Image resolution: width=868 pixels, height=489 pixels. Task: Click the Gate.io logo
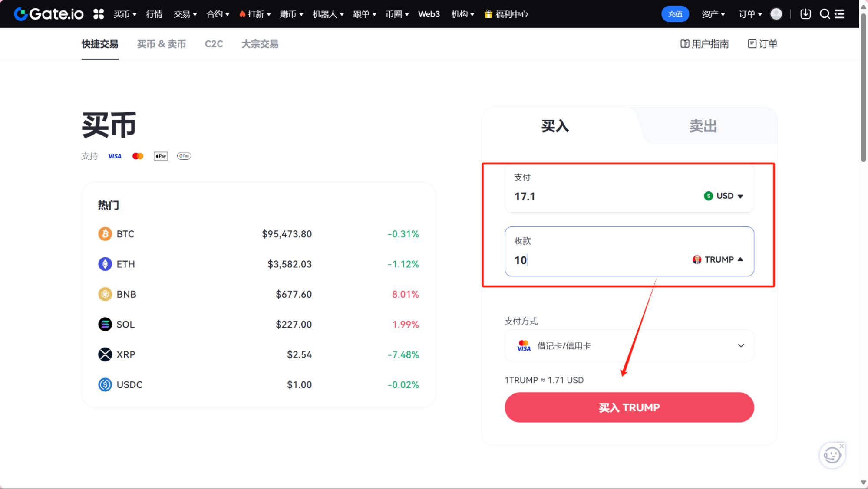click(x=49, y=14)
